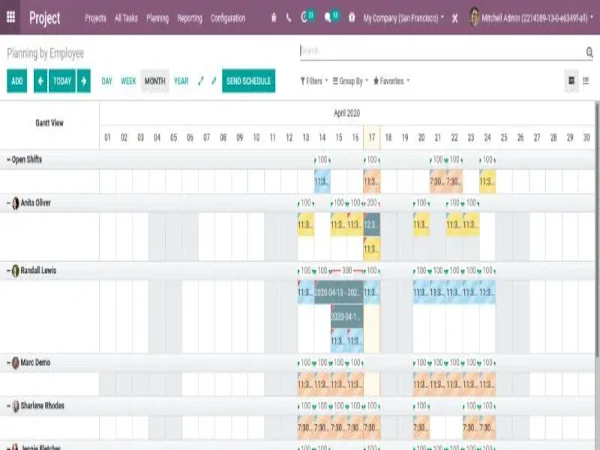
Task: Open the Configuration menu
Action: (228, 18)
